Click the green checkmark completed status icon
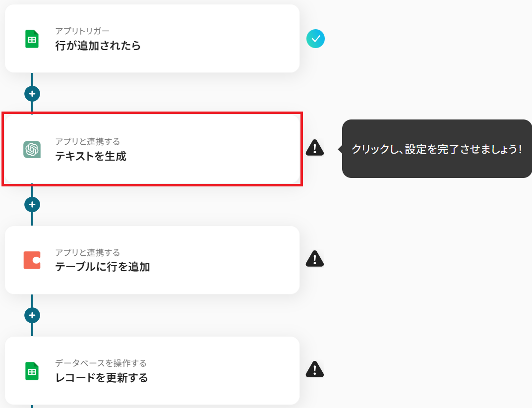 tap(315, 39)
